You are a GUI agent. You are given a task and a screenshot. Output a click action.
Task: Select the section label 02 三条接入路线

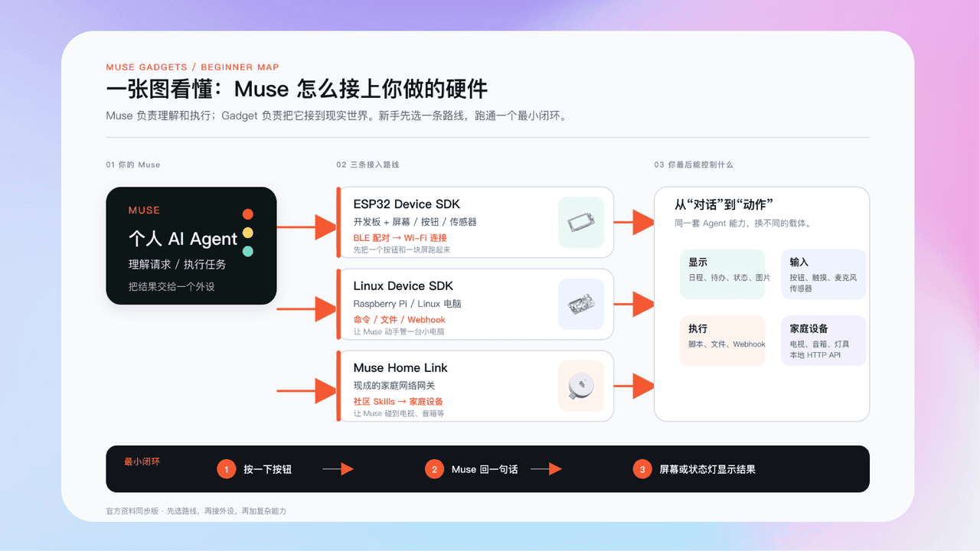point(367,165)
